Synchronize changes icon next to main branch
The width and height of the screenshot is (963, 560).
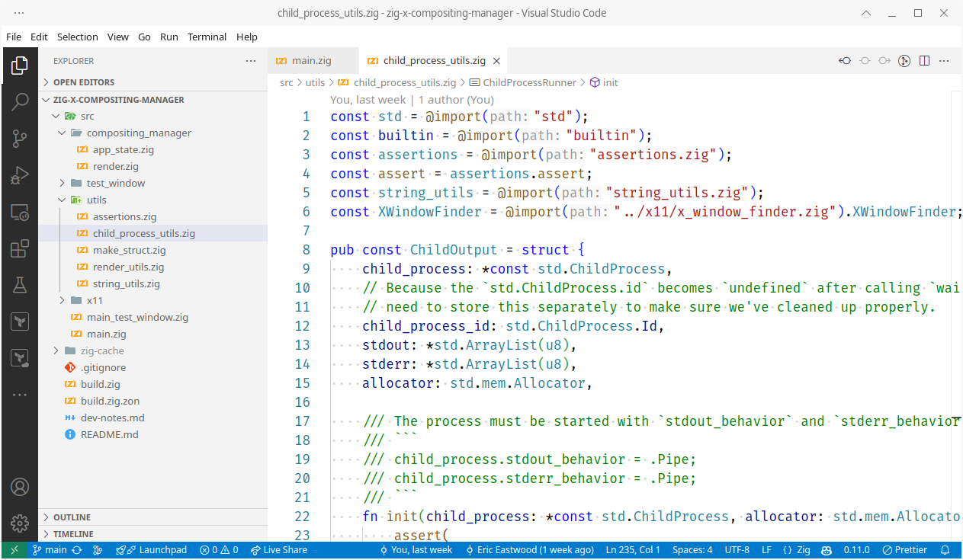(x=77, y=550)
